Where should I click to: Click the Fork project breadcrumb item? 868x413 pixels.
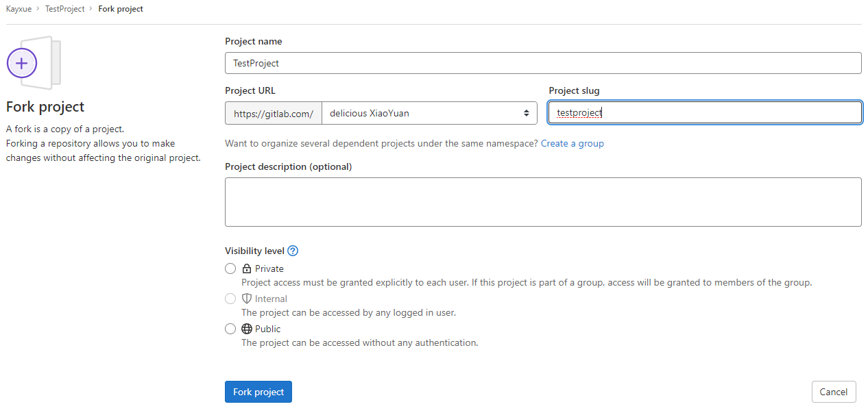pyautogui.click(x=121, y=9)
